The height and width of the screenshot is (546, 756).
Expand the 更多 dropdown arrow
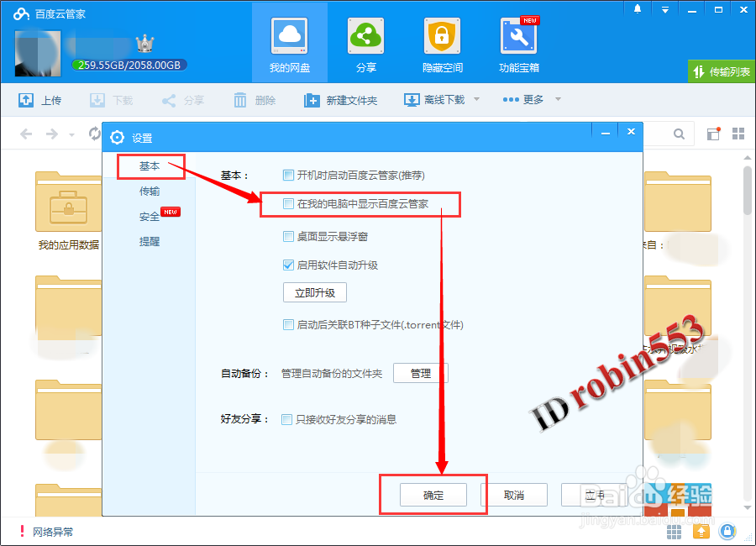(x=558, y=99)
